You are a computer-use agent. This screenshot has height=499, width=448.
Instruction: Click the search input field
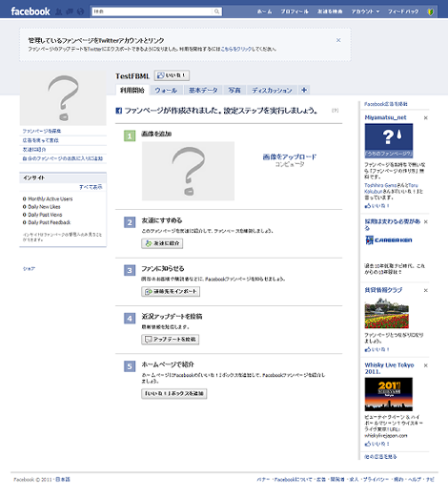tap(152, 11)
